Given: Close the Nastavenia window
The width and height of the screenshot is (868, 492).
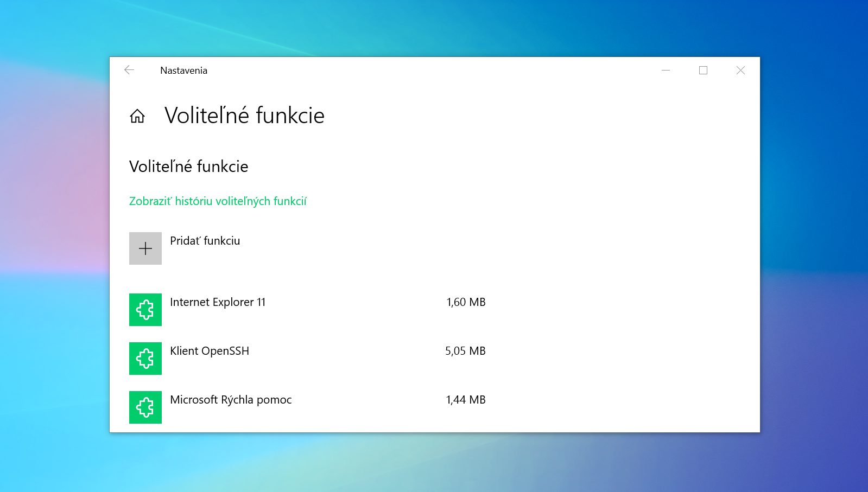Looking at the screenshot, I should point(740,71).
